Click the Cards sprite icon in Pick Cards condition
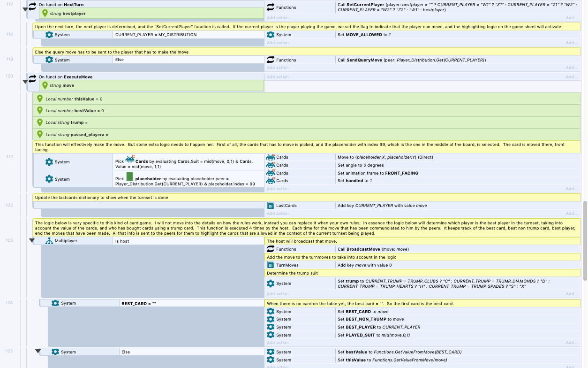The image size is (588, 368). coord(130,159)
